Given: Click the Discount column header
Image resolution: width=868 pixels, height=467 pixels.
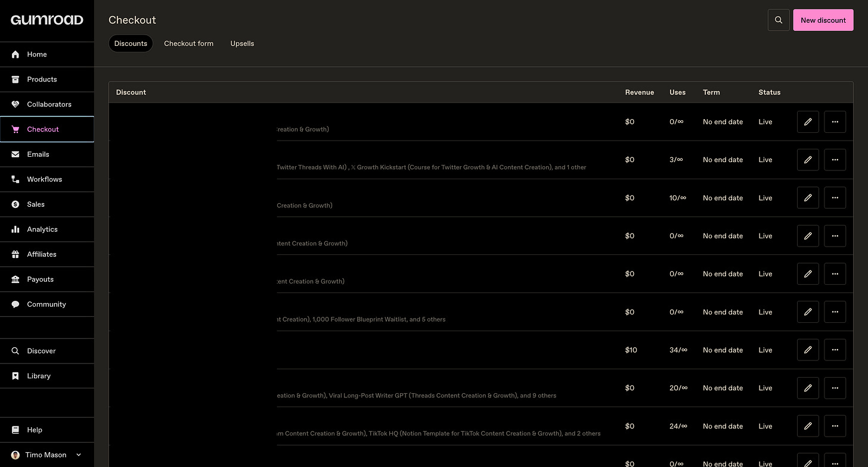Looking at the screenshot, I should pos(131,92).
